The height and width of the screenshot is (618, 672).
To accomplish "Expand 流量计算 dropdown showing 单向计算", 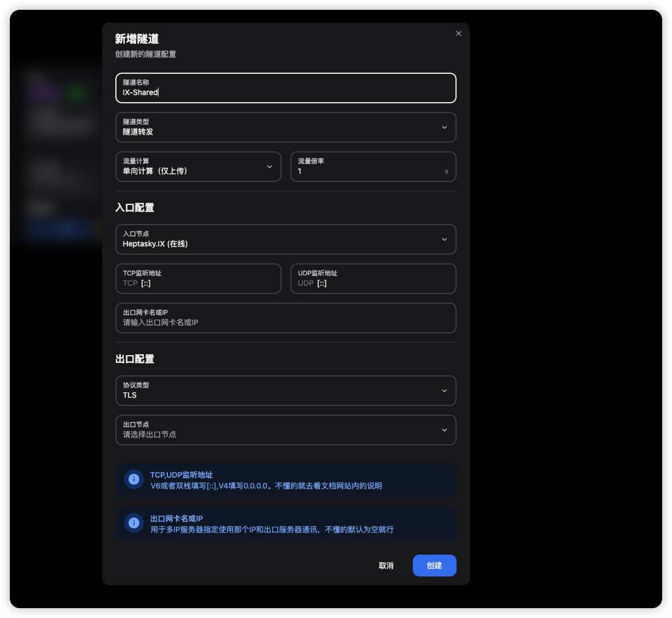I will click(x=191, y=167).
